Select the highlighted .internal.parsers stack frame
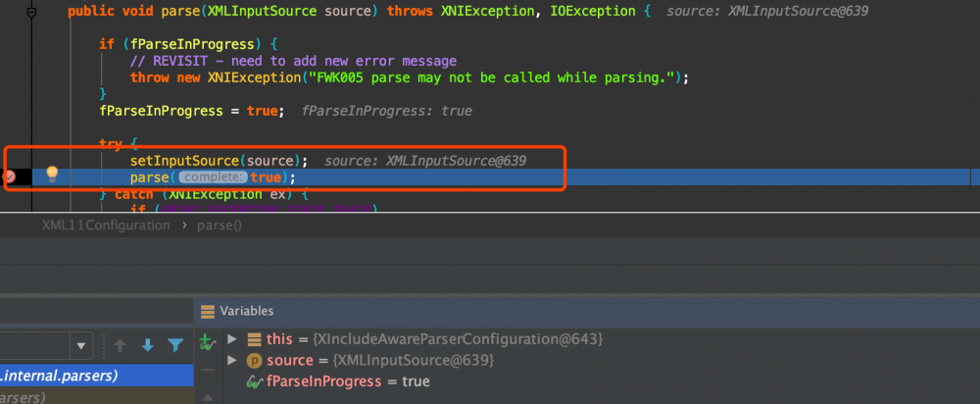 [59, 375]
